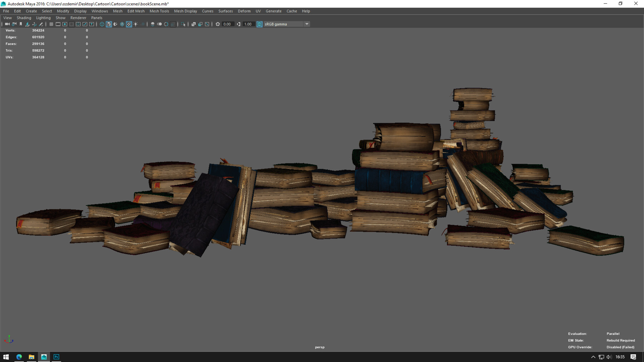This screenshot has height=362, width=644.
Task: Show hidden system tray icons
Action: pos(593,357)
